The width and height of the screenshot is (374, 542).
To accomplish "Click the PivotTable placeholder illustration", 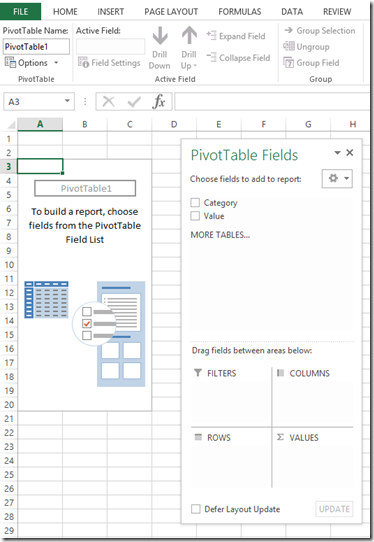I will (85, 334).
